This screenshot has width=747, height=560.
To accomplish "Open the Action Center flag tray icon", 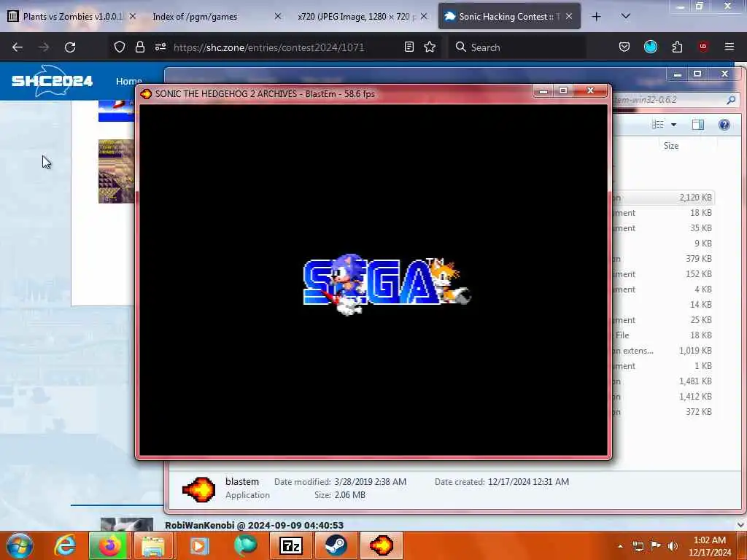I will (x=656, y=546).
